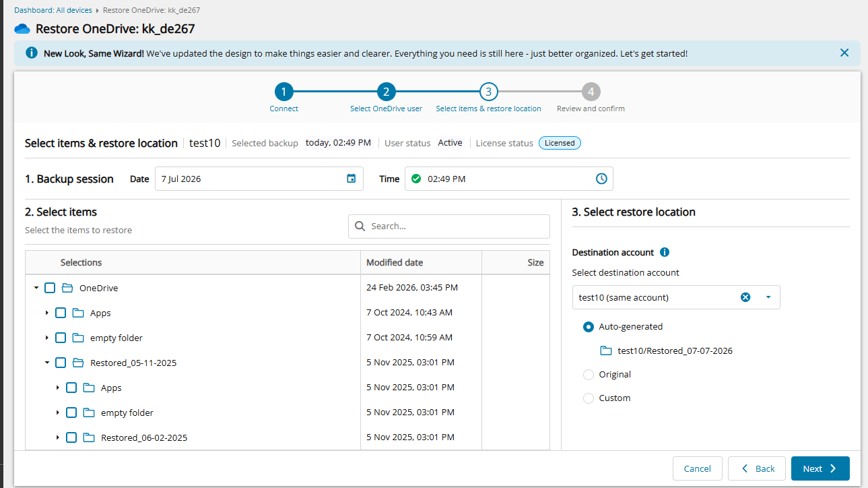Select the Custom restore location option
868x488 pixels.
[x=589, y=398]
